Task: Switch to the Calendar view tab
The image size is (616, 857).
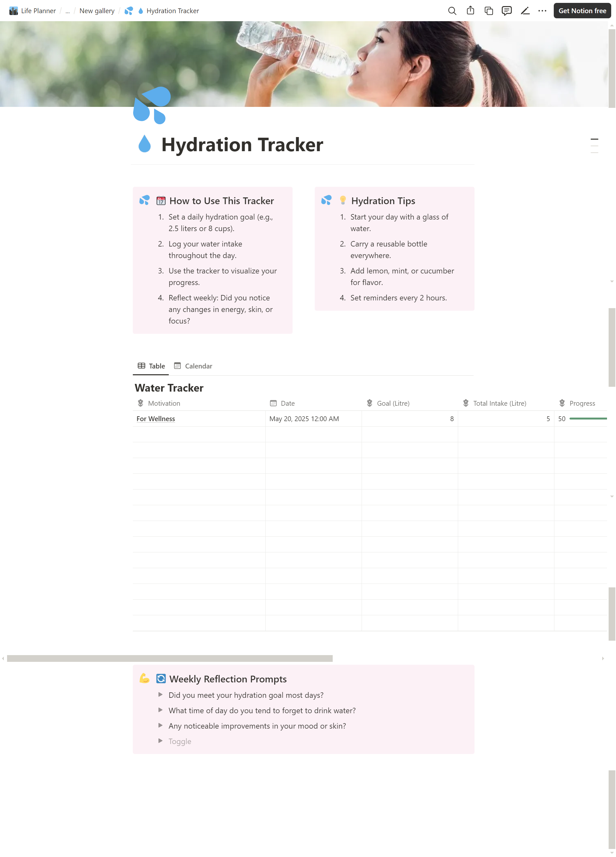Action: [193, 366]
